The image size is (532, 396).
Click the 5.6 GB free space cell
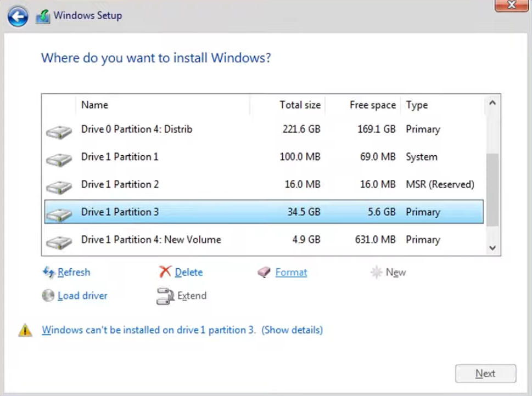pos(382,212)
